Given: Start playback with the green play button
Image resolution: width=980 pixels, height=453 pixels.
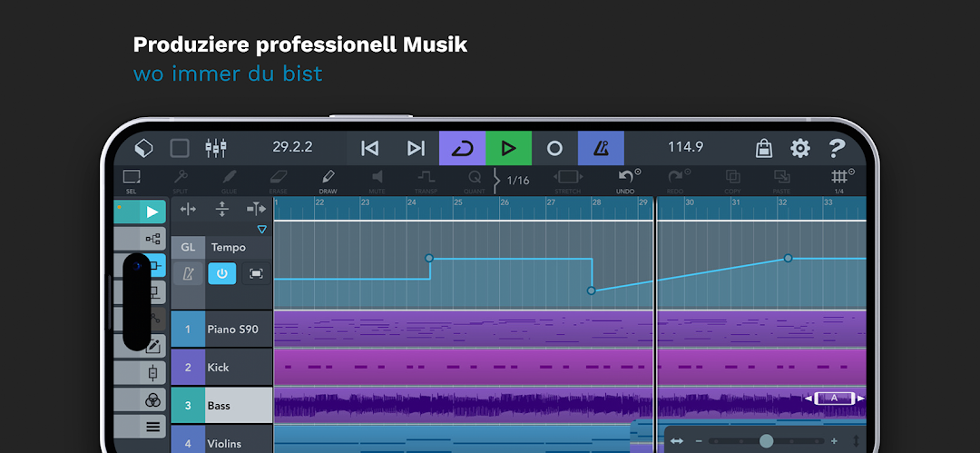Looking at the screenshot, I should pyautogui.click(x=509, y=148).
